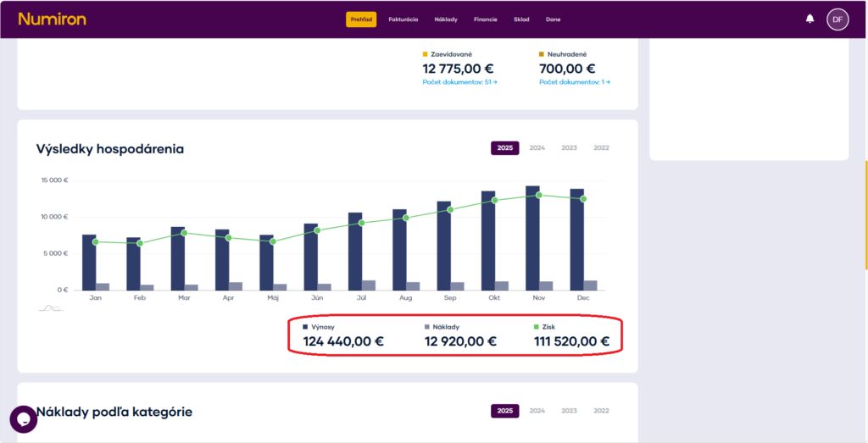Go to the Prehľad tab
Screen dimensions: 868x443
click(x=361, y=19)
